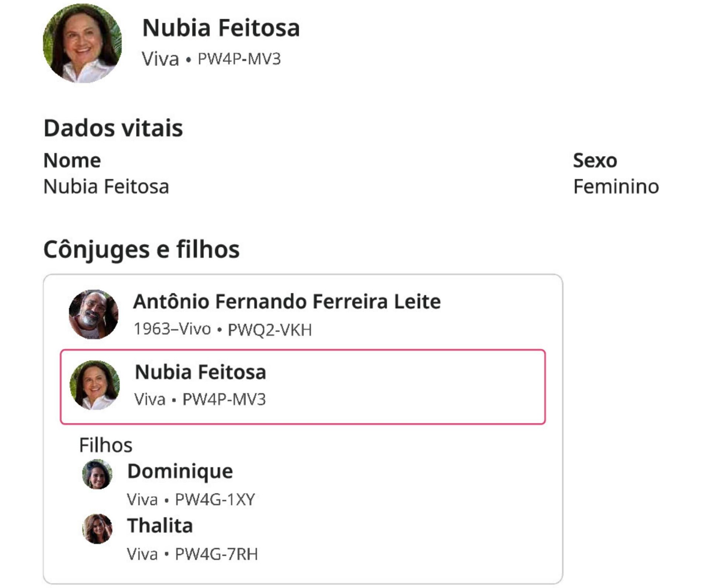
Task: Click the Nubia Feitosa page title
Action: (x=221, y=28)
